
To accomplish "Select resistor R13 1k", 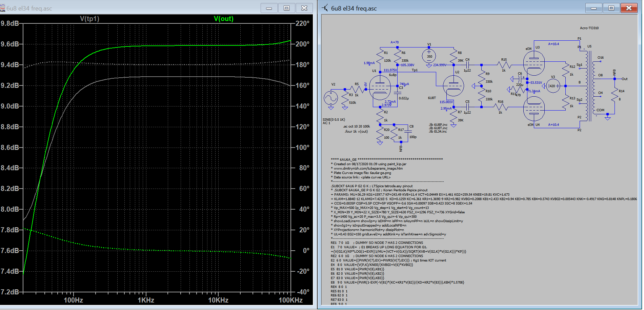I will coord(565,102).
